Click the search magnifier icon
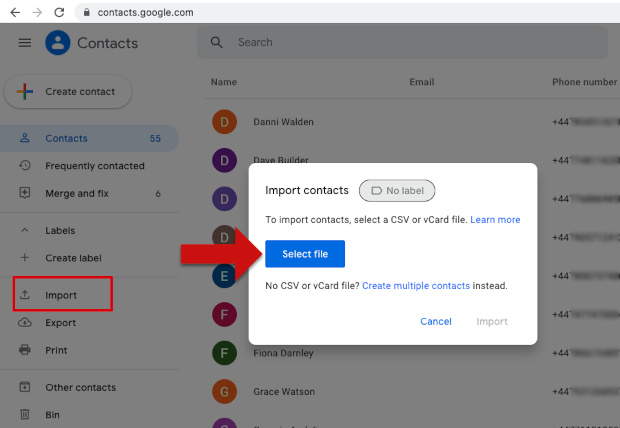The width and height of the screenshot is (620, 428). click(217, 43)
